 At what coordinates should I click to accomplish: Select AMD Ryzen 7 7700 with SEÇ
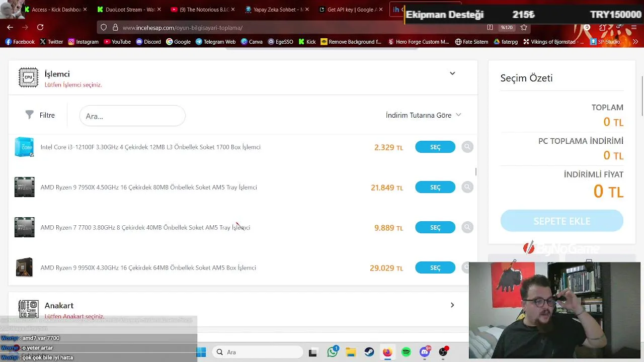point(435,227)
